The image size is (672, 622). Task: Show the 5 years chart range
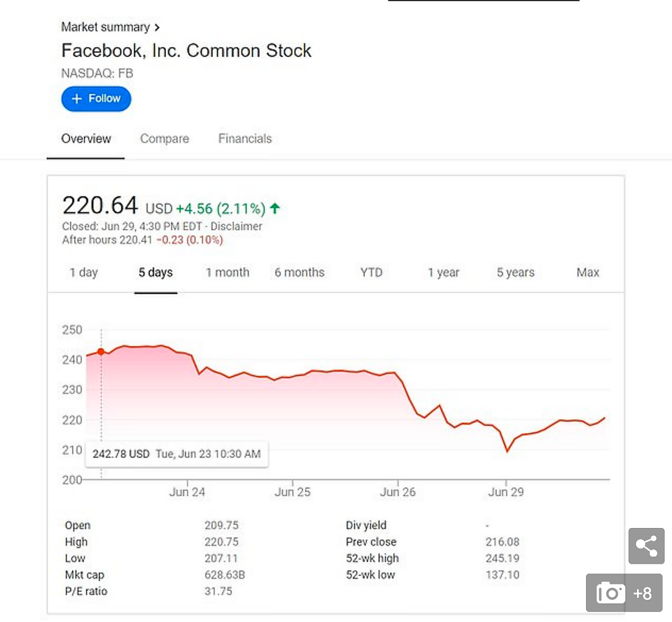click(515, 273)
